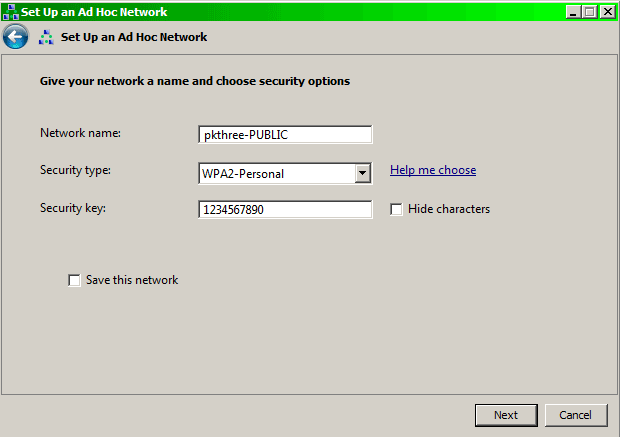Viewport: 620px width, 437px height.
Task: Click into the Security key field
Action: pos(285,209)
